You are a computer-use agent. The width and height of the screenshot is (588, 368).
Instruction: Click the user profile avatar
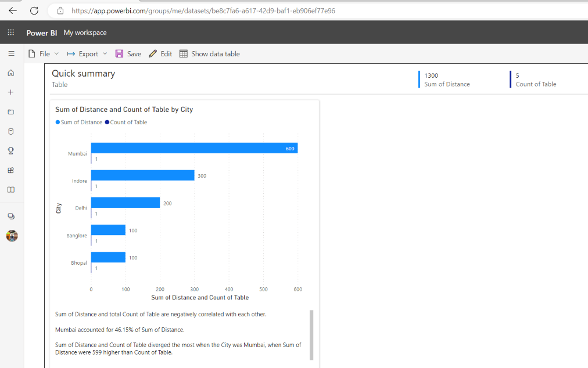(12, 236)
